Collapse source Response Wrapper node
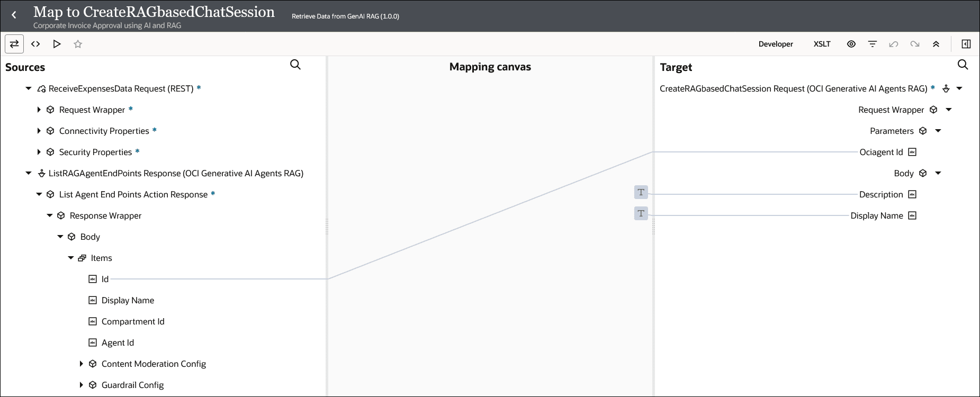Viewport: 980px width, 397px height. click(50, 215)
